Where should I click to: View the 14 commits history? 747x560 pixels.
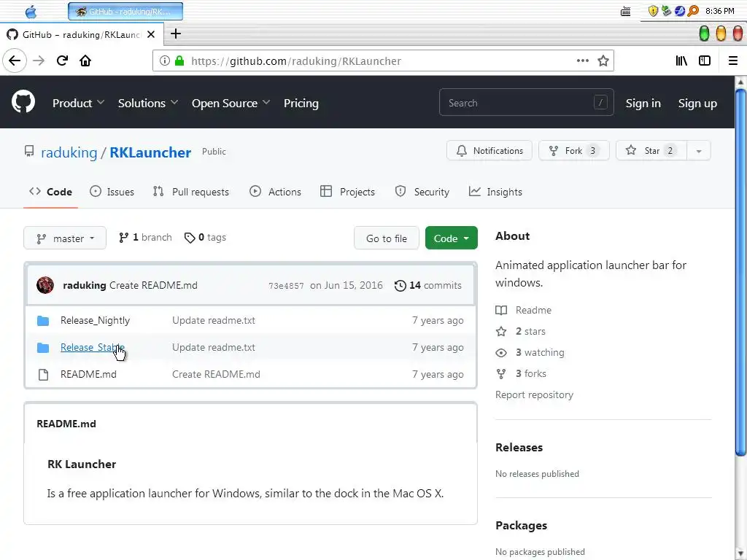coord(428,285)
